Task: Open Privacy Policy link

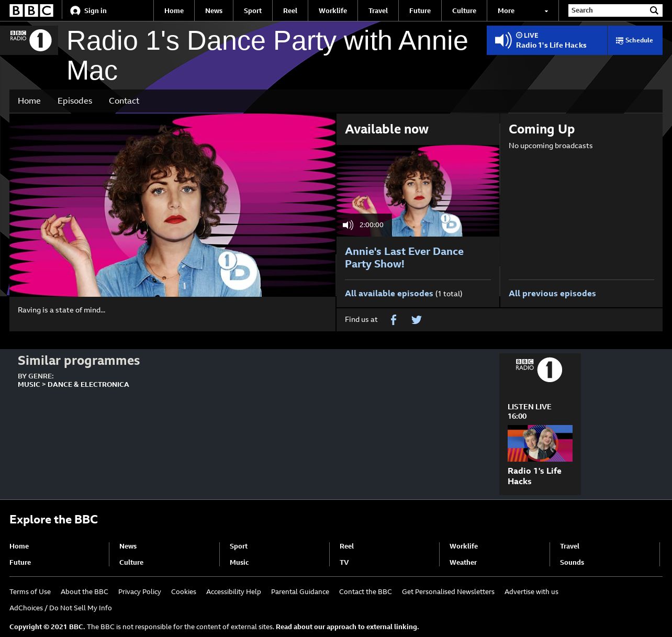Action: 140,591
